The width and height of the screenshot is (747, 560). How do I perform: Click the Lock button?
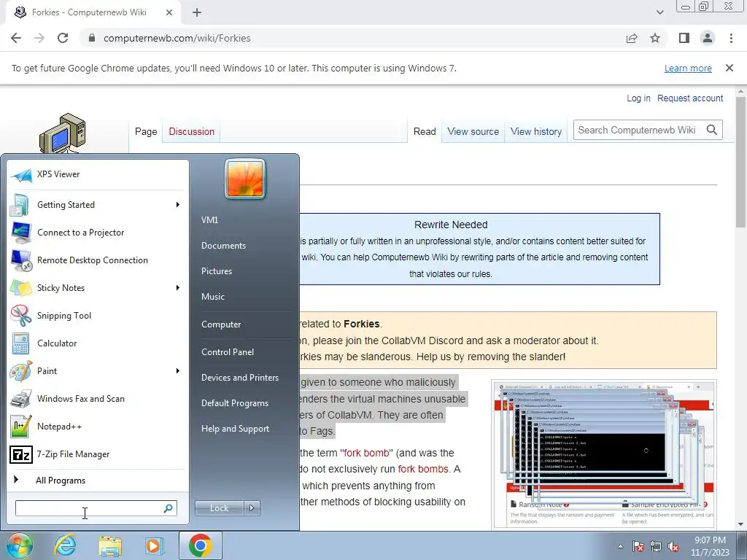[x=219, y=508]
